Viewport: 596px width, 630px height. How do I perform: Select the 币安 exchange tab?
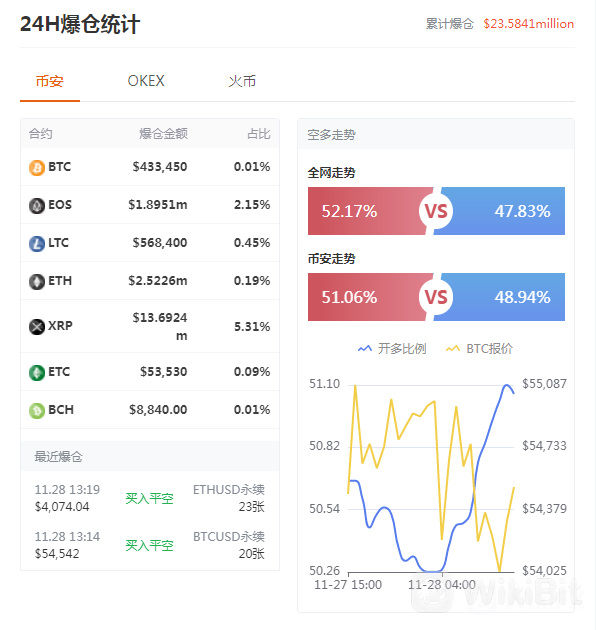(x=50, y=82)
